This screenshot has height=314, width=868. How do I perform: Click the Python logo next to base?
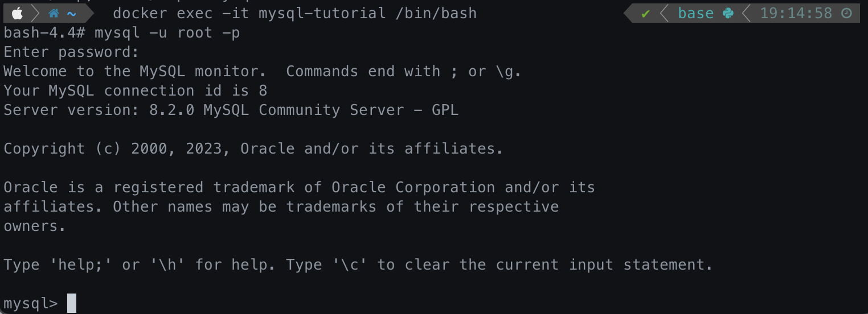click(x=728, y=13)
